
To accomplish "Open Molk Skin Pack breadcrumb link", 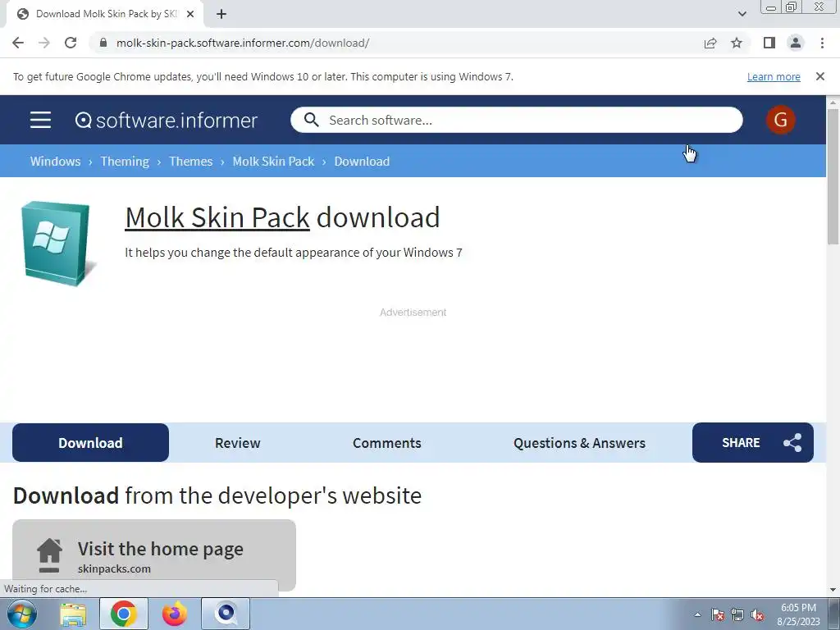I will coord(273,162).
